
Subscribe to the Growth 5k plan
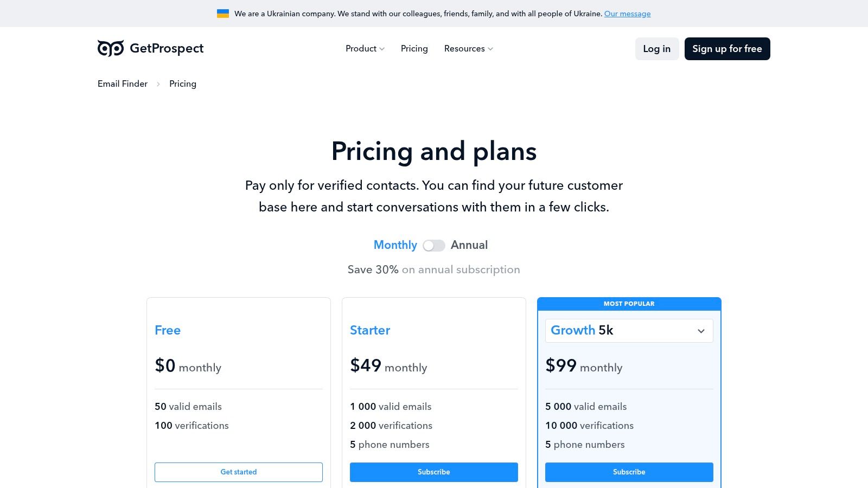[629, 472]
